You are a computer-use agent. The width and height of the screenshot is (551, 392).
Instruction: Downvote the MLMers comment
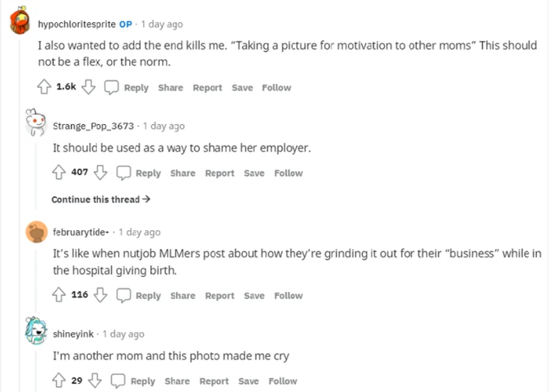(101, 295)
